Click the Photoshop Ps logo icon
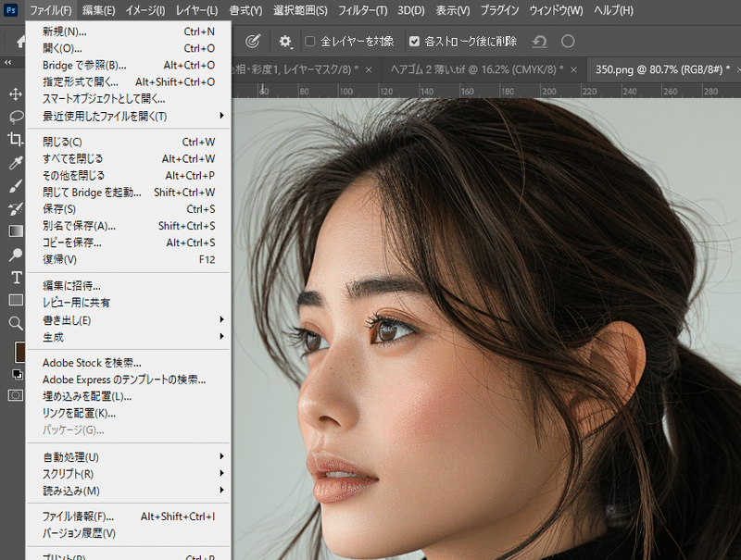Screen dimensions: 741x560 10,10
